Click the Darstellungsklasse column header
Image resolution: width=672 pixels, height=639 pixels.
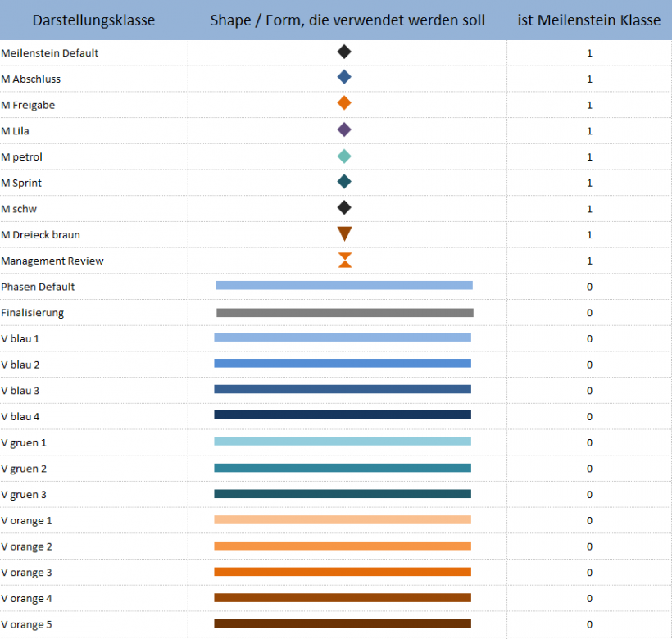coord(93,20)
